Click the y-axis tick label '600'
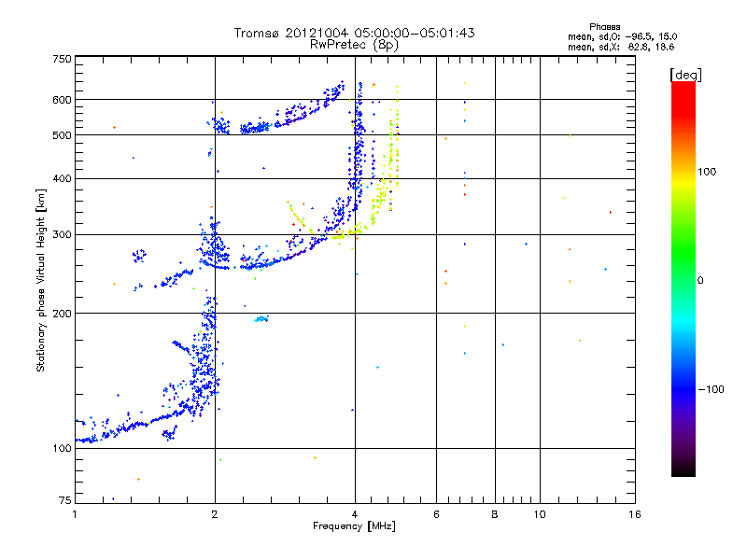This screenshot has height=560, width=747. [x=62, y=100]
